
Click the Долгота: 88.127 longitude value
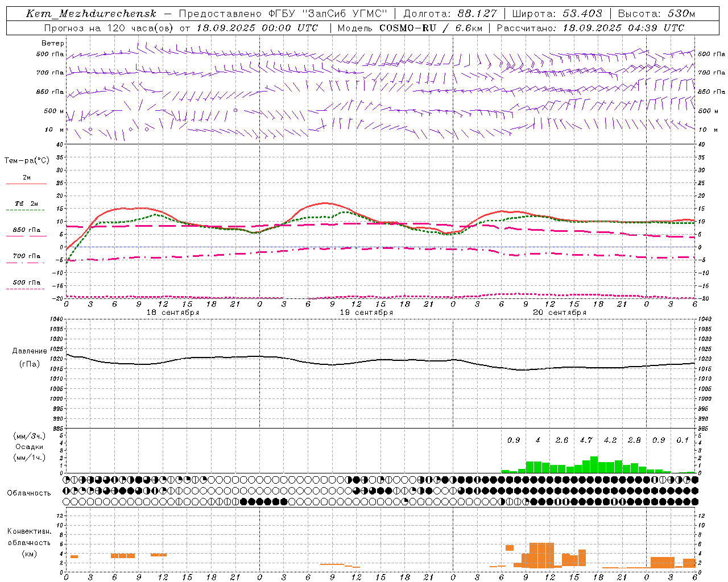coord(450,14)
